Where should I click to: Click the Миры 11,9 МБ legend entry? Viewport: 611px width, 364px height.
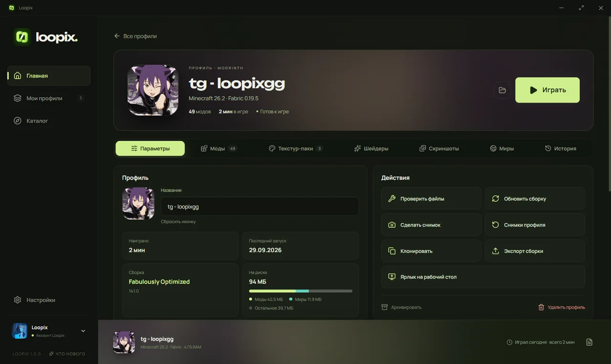[x=305, y=300]
